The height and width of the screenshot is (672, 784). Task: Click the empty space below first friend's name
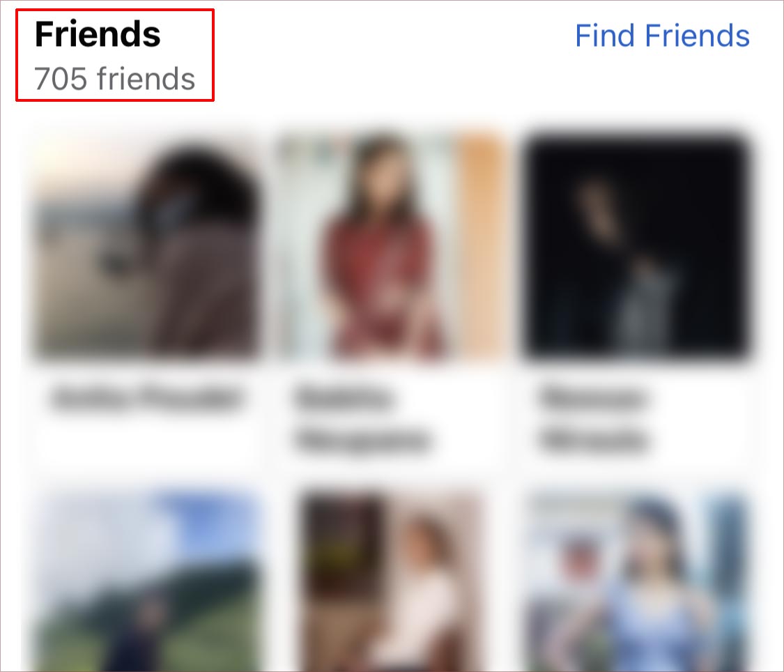coord(146,440)
